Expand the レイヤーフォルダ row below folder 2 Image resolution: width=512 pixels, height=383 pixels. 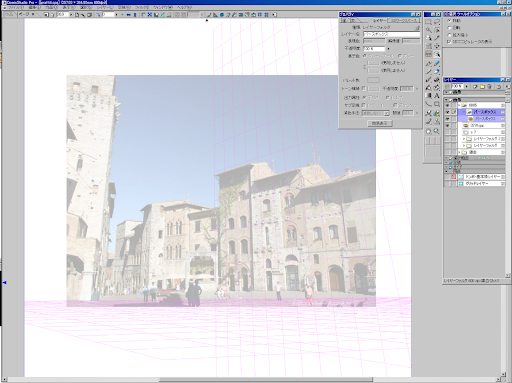(x=464, y=145)
